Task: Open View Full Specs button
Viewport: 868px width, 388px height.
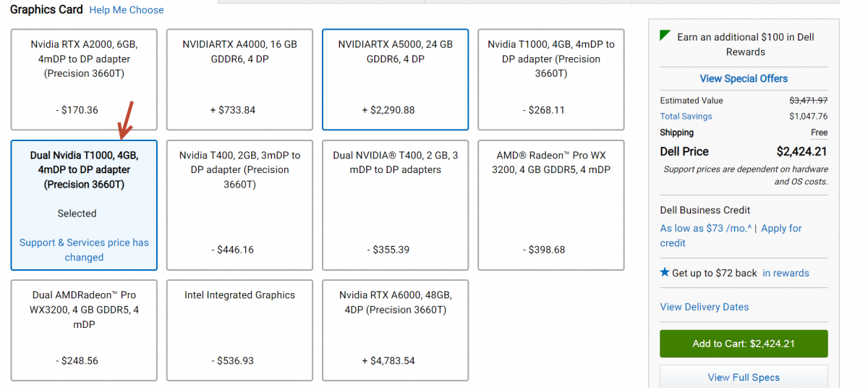Action: [x=744, y=377]
